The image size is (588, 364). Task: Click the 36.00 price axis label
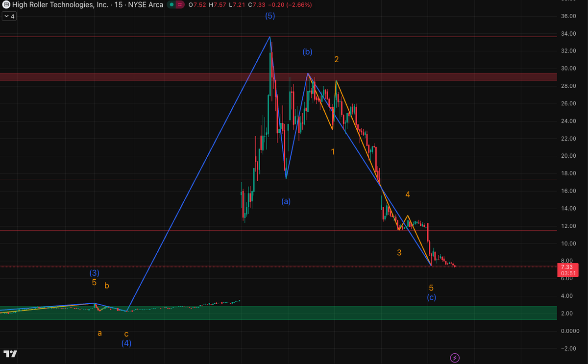(x=568, y=16)
